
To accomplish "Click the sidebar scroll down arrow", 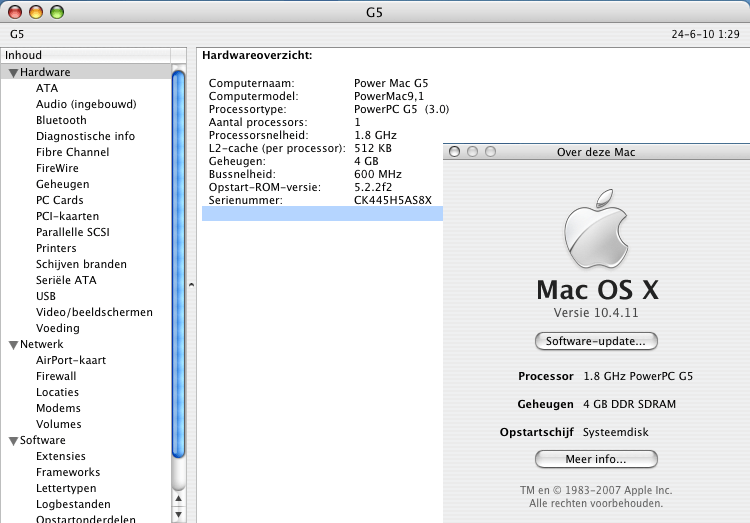I will click(178, 515).
